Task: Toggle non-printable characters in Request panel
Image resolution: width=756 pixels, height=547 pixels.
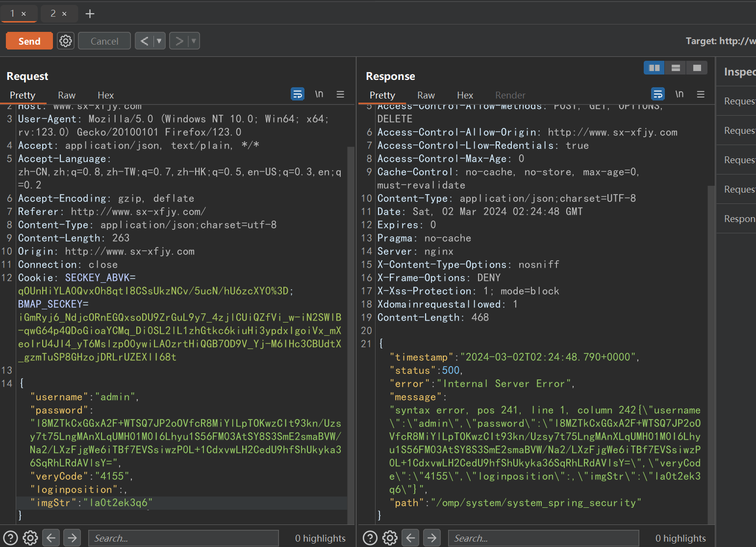Action: click(x=319, y=94)
